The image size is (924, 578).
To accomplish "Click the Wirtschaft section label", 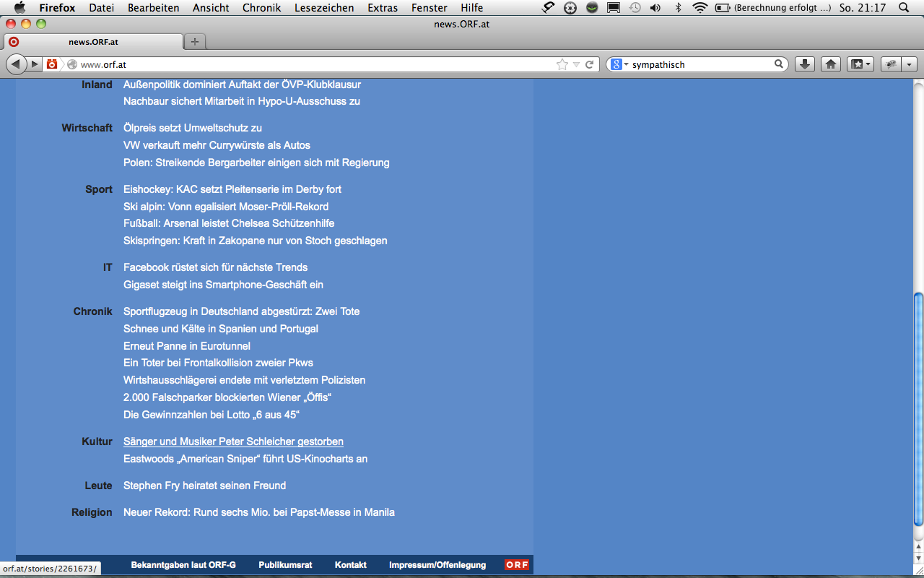I will [87, 128].
